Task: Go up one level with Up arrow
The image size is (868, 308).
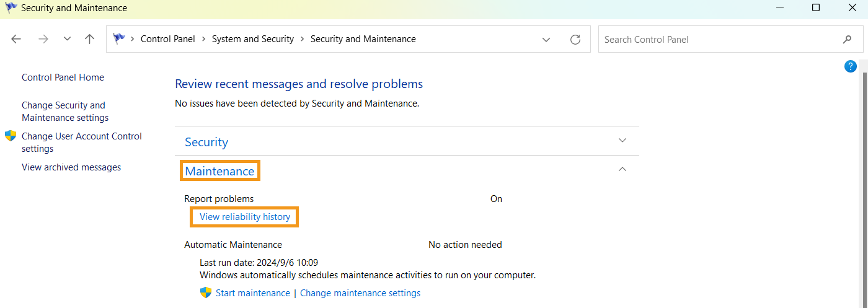Action: pos(90,39)
